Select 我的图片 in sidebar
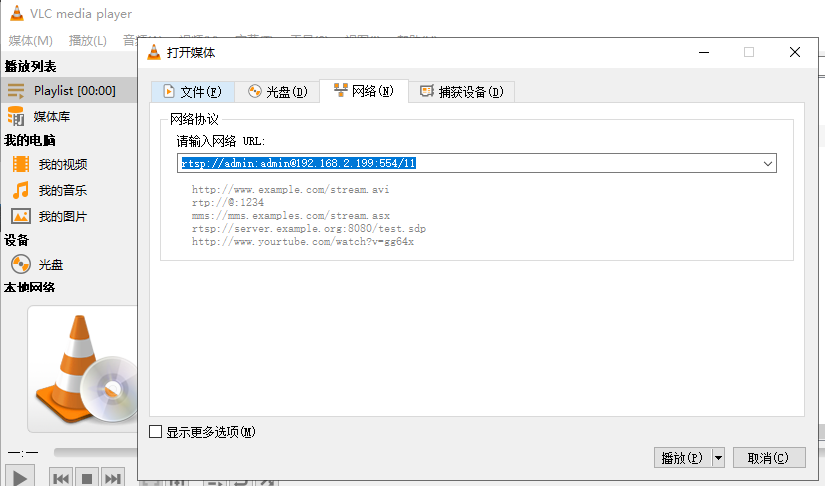The image size is (825, 486). click(62, 216)
